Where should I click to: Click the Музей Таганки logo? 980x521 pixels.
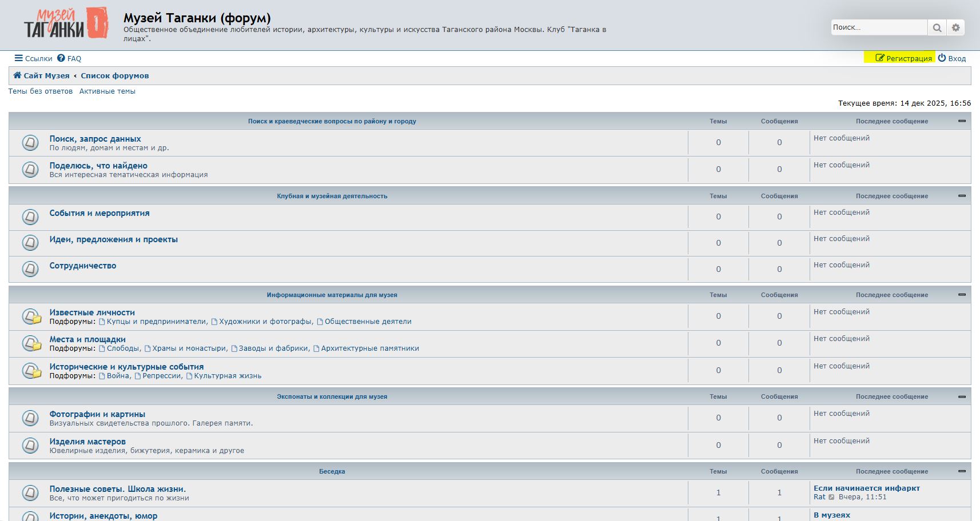click(66, 24)
